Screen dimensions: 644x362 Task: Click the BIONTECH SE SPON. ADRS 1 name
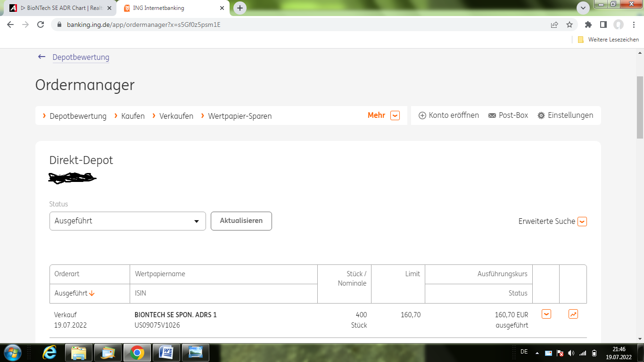tap(176, 315)
